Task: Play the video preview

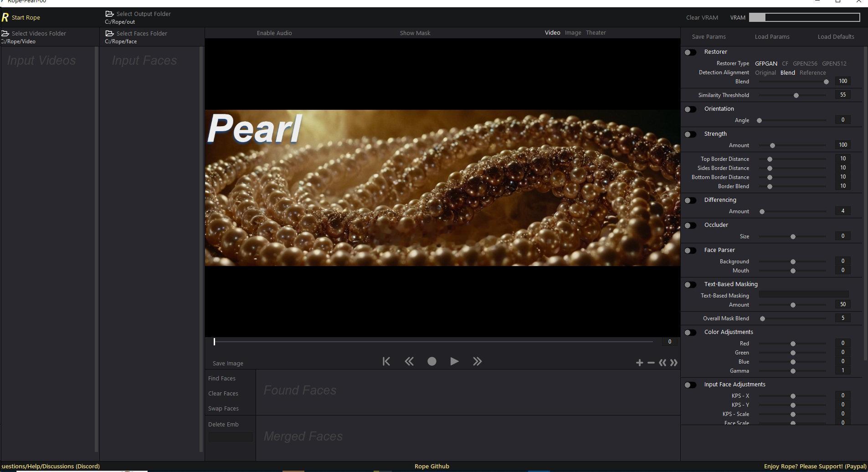Action: [454, 361]
